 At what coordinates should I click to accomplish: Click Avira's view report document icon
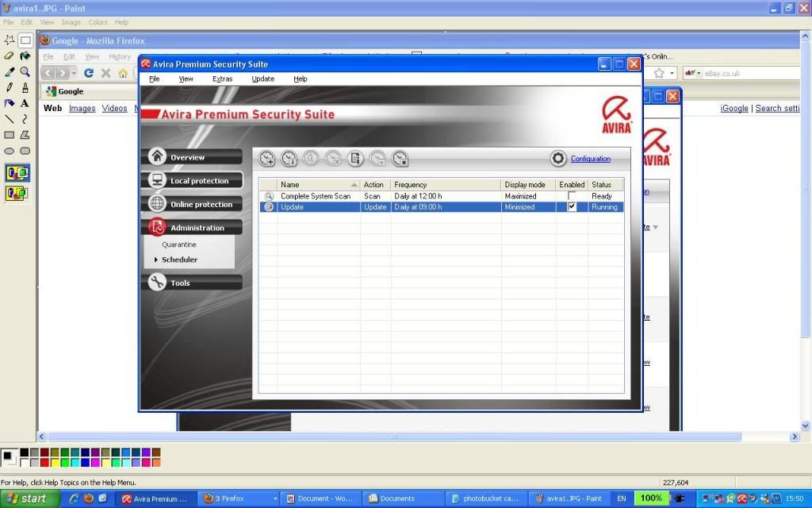355,159
